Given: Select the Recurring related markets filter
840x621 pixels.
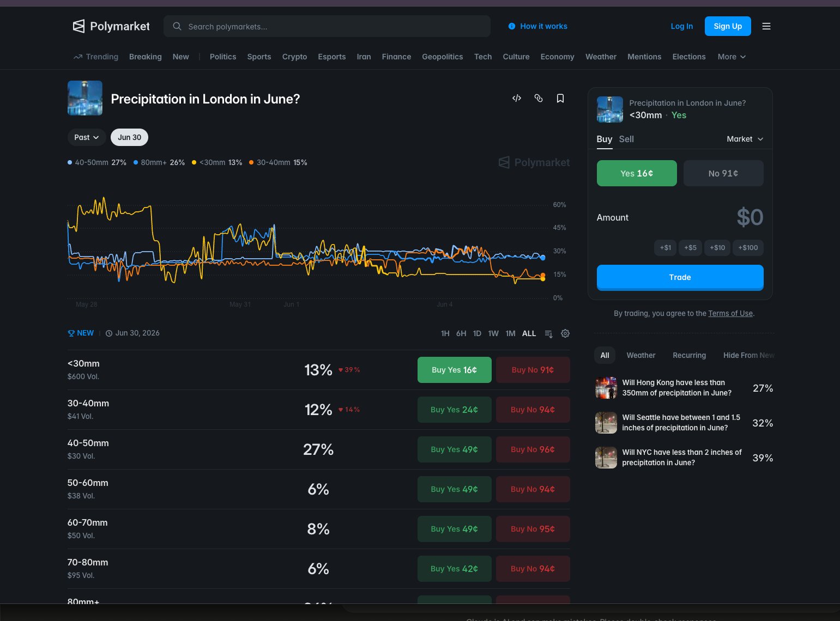Looking at the screenshot, I should tap(689, 355).
